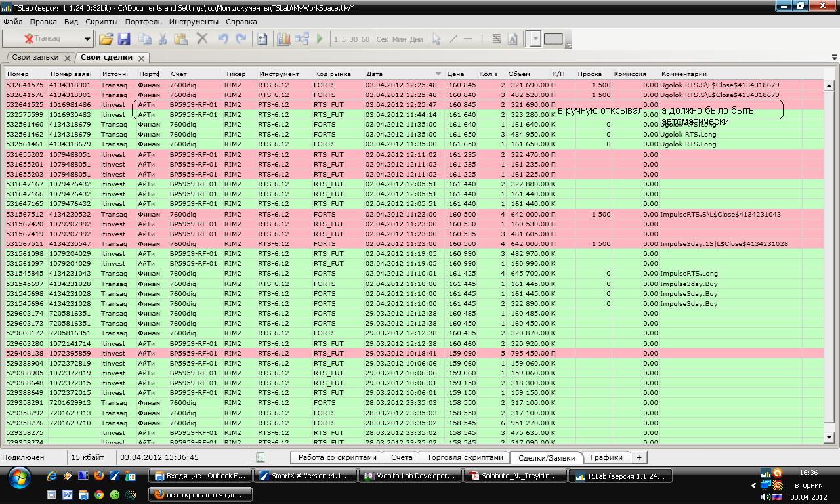Screen dimensions: 840x504
Task: Click the vertical scrollbar down arrow
Action: click(x=829, y=437)
